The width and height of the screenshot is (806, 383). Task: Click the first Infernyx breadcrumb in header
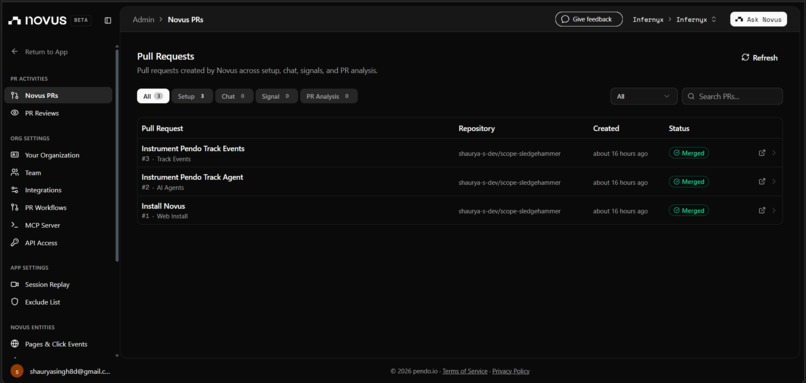click(x=648, y=20)
